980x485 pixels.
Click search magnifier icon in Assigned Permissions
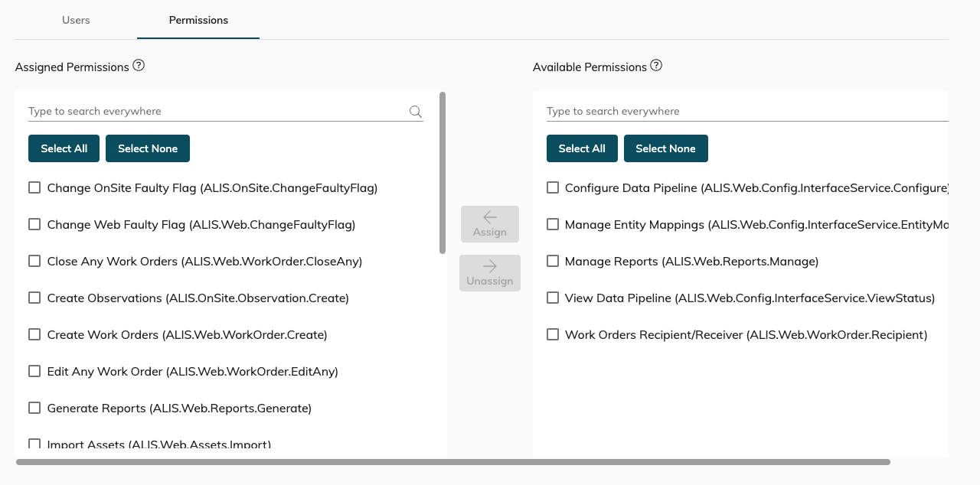[416, 112]
